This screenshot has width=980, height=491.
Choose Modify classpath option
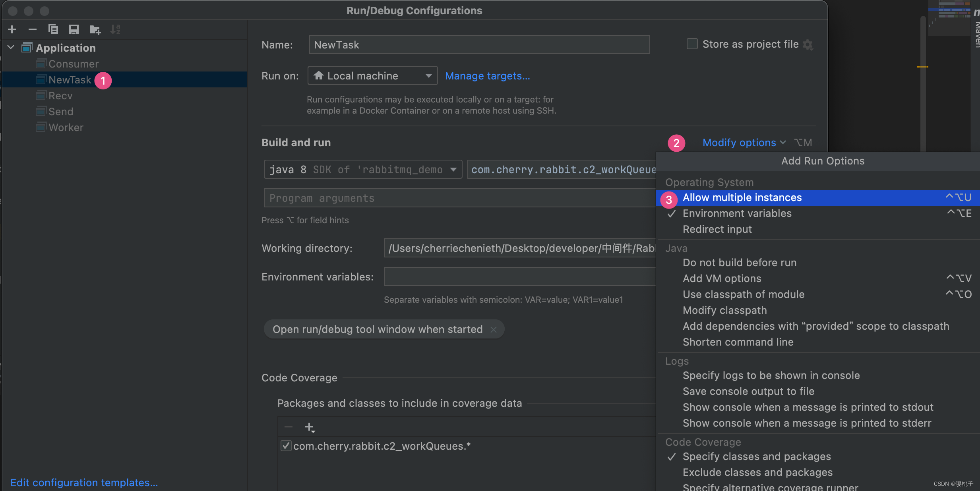tap(817, 311)
